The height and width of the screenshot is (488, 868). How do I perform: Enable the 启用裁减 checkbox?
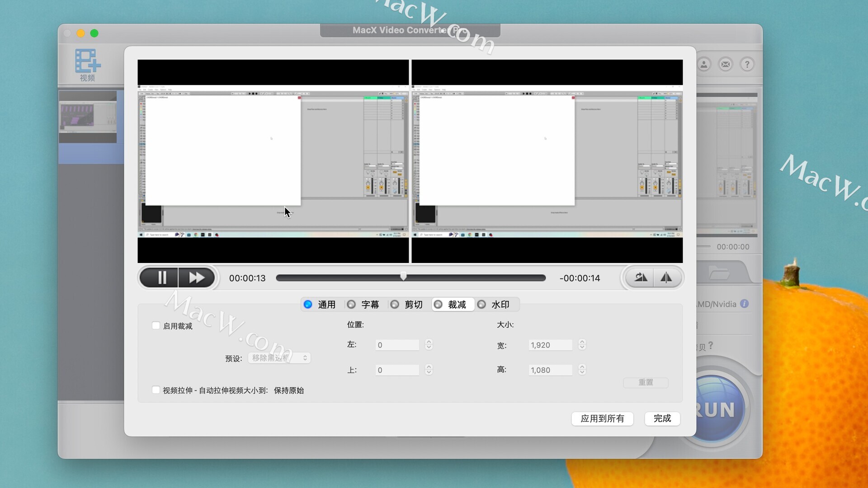156,325
